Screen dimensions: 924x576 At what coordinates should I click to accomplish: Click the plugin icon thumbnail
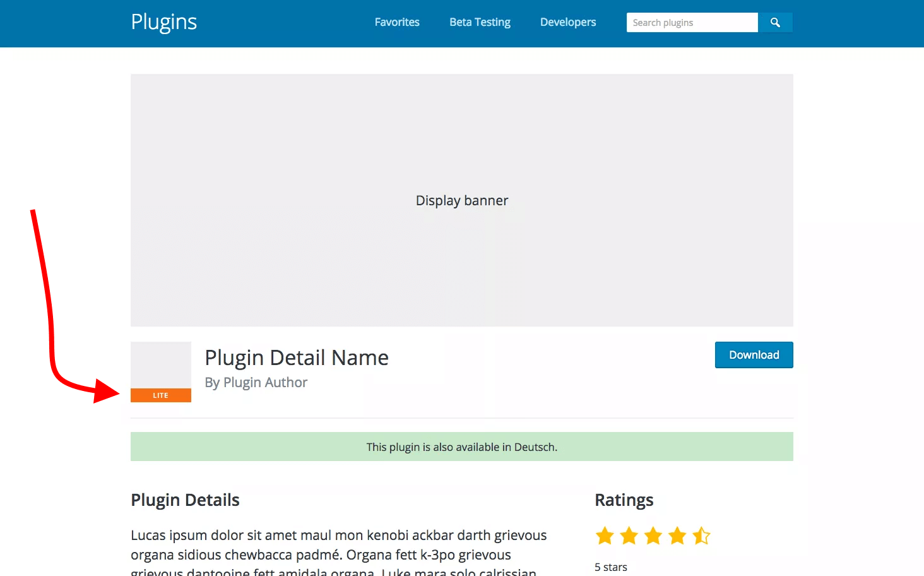pos(160,366)
